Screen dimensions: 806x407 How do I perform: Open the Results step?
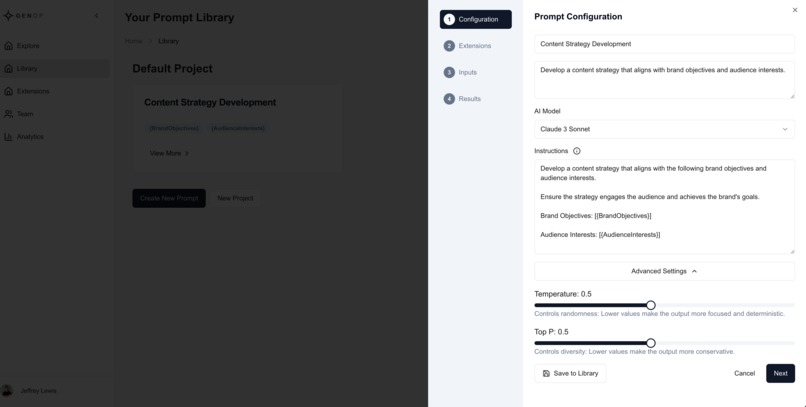pos(463,99)
